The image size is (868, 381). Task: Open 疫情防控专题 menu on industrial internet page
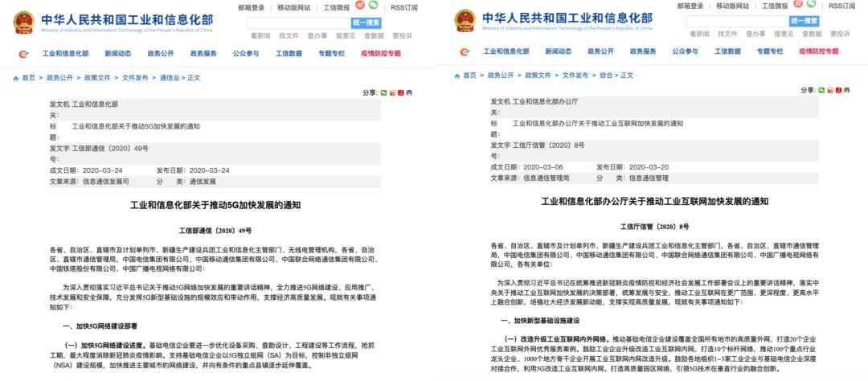tap(819, 51)
